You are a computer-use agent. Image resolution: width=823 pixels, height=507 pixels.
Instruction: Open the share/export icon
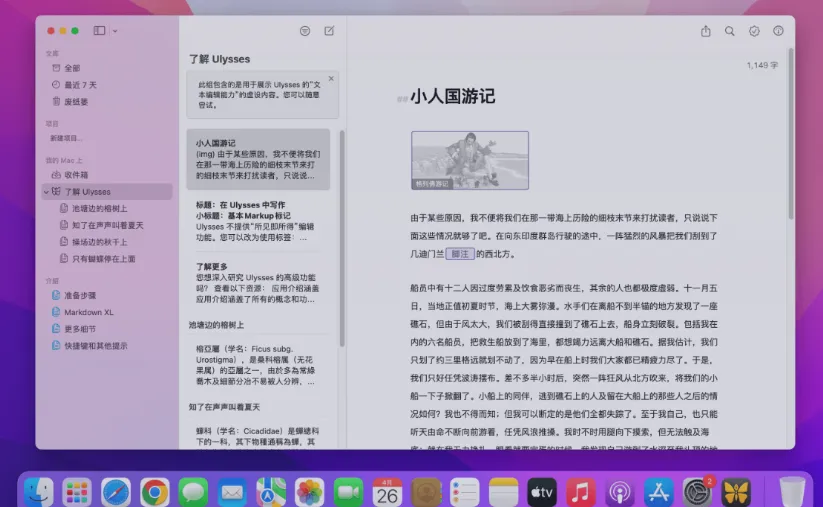[705, 31]
